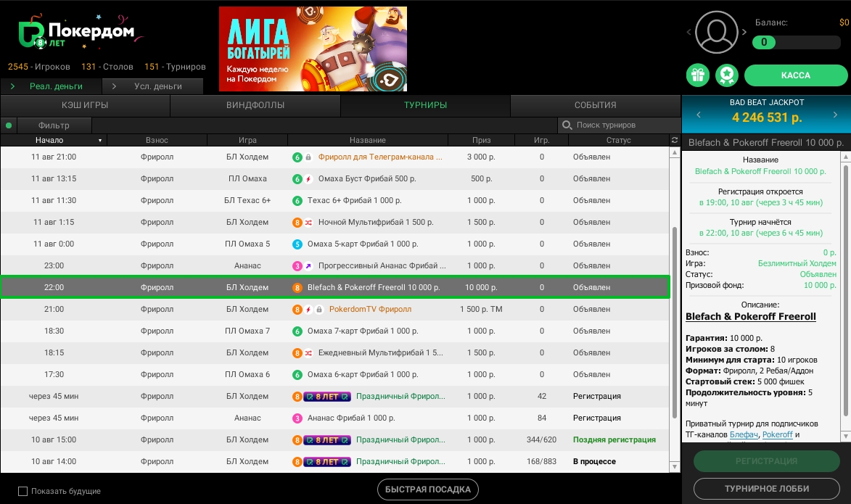Toggle the Показать будущие checkbox

pos(22,491)
